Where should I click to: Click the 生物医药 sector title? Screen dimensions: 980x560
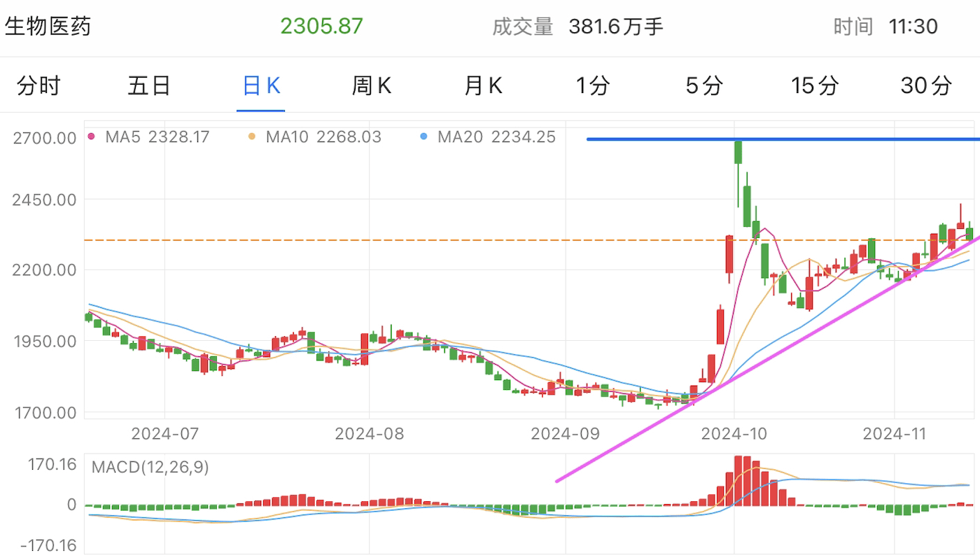click(48, 27)
